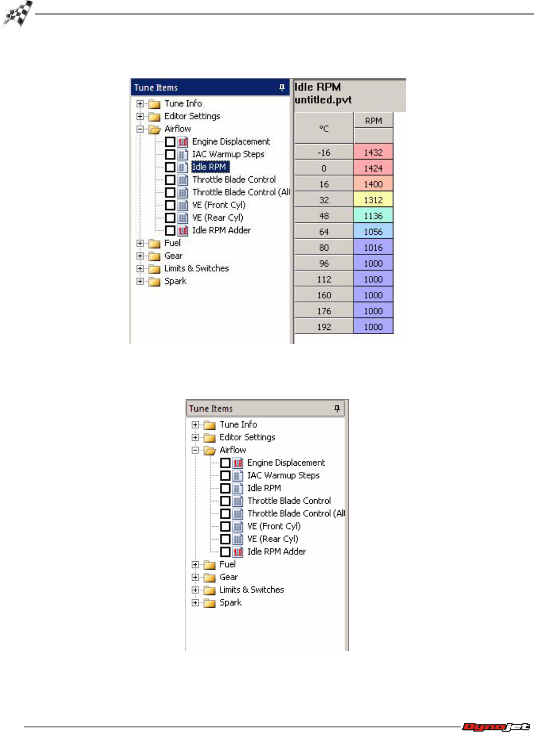Select IAC Warmup Steps label in lower tree
The height and width of the screenshot is (756, 534).
click(x=283, y=475)
